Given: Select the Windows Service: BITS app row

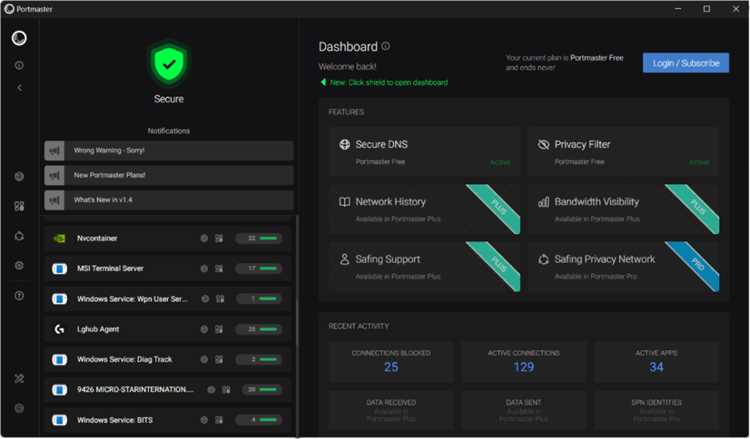Looking at the screenshot, I should pyautogui.click(x=169, y=420).
